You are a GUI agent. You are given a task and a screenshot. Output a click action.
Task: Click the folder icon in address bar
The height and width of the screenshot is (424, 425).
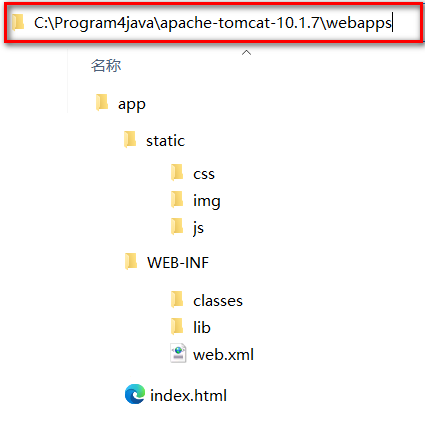click(x=19, y=22)
